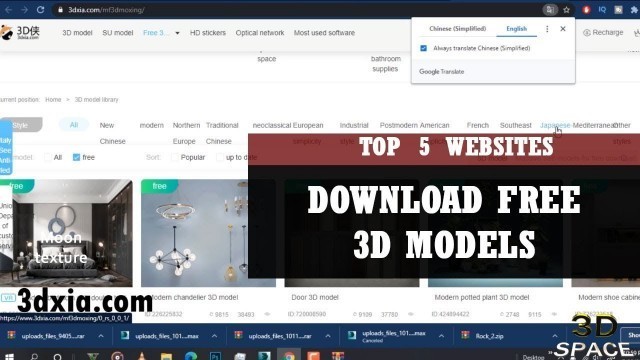This screenshot has height=360, width=640.
Task: Enable the up to date sort checkbox
Action: pyautogui.click(x=220, y=157)
